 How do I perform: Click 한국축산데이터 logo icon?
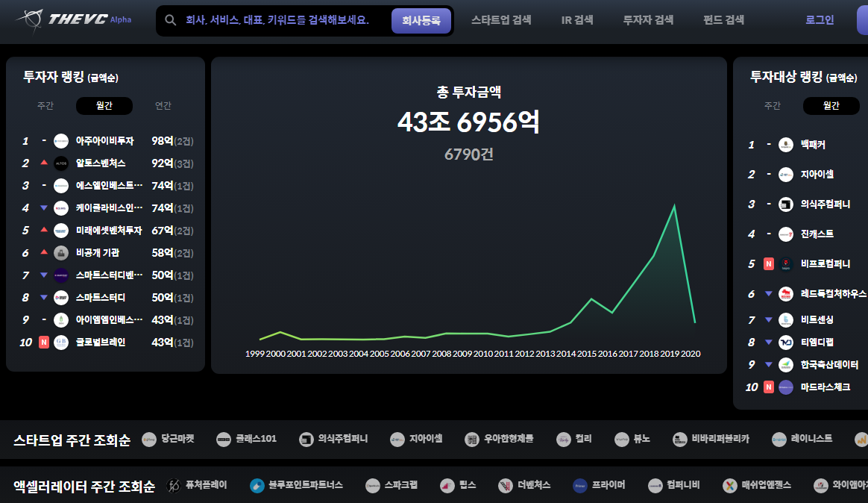786,364
